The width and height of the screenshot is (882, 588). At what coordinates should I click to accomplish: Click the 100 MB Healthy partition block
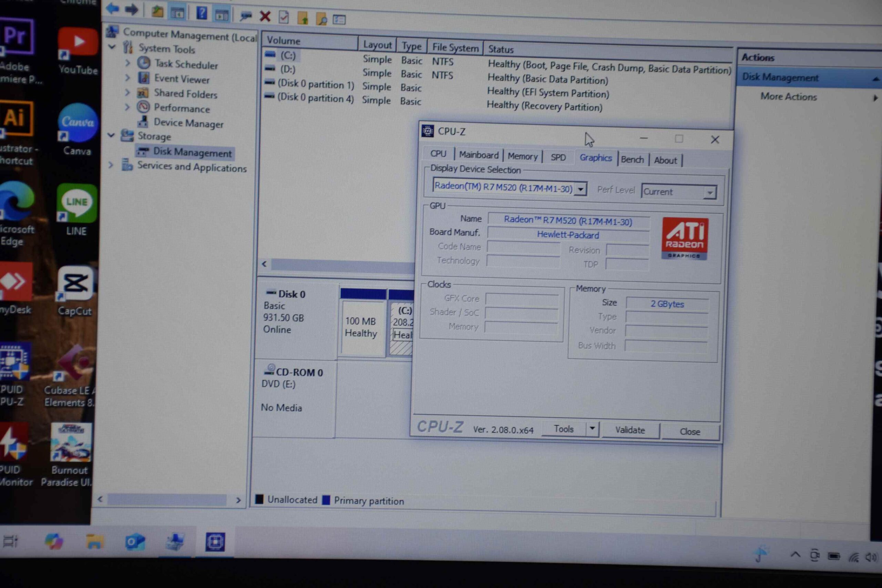[x=363, y=322]
